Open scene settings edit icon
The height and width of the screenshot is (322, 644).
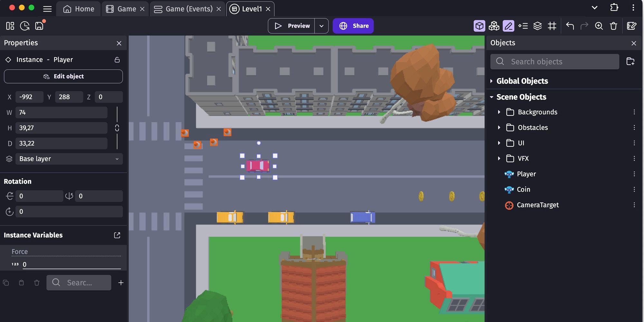(x=631, y=26)
